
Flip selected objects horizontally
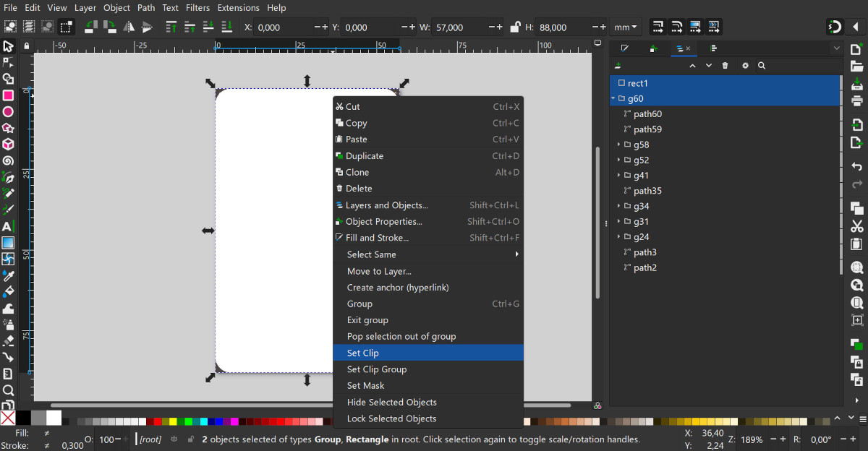(x=129, y=27)
